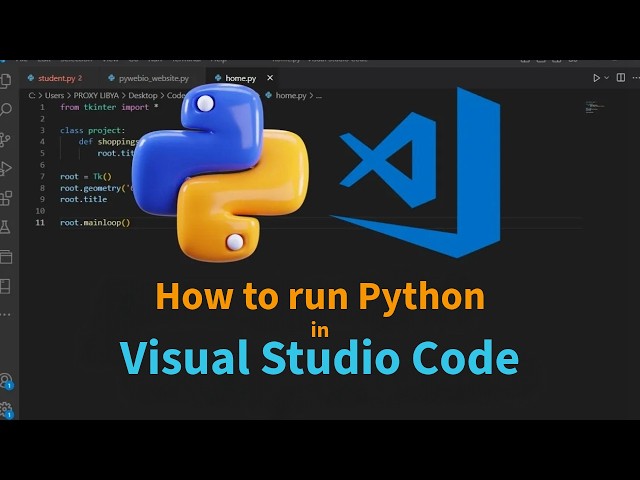Click the "root = Tk()" line
The height and width of the screenshot is (480, 640).
pyautogui.click(x=86, y=176)
